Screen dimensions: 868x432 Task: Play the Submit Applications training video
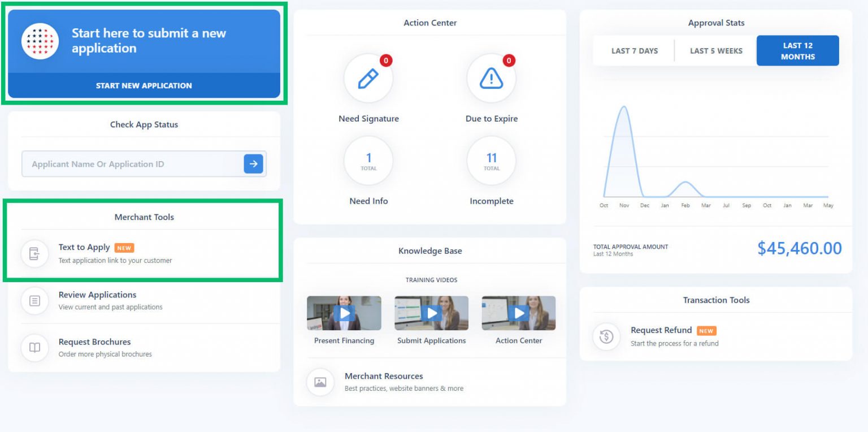[x=431, y=313]
